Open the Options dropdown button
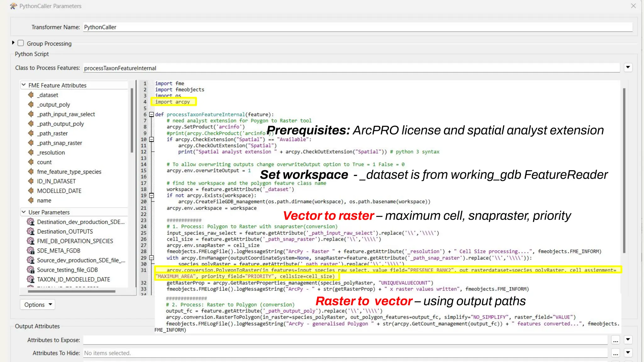 38,304
